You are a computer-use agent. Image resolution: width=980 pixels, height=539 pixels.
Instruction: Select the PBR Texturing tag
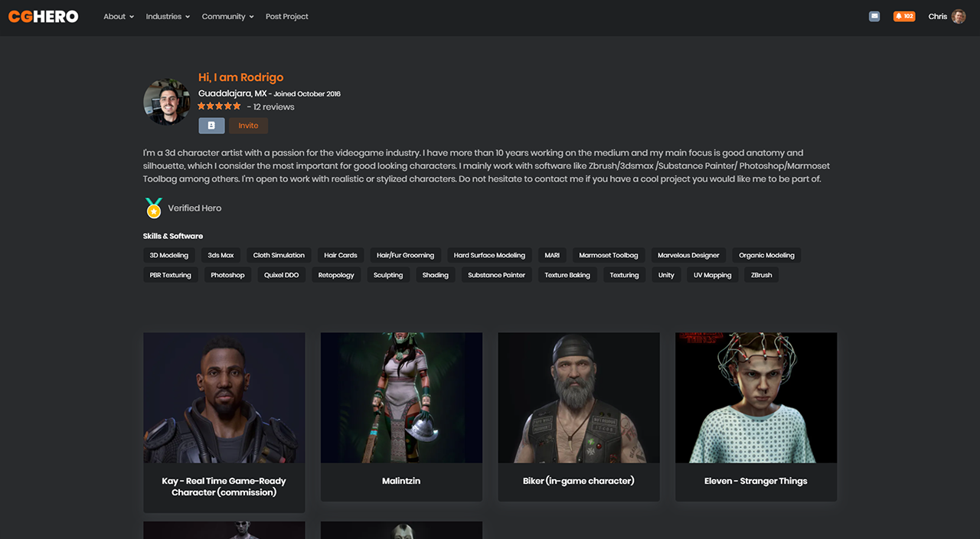[171, 275]
